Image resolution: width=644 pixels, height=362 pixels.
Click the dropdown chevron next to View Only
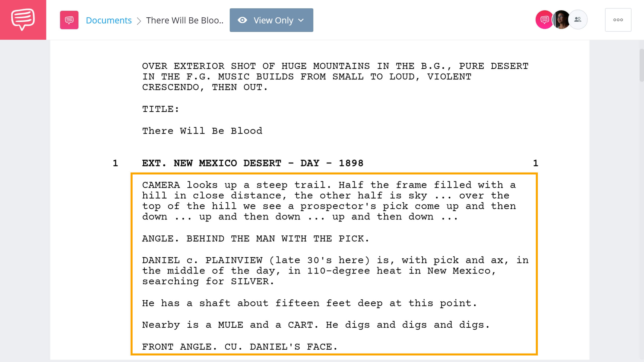[x=300, y=20]
